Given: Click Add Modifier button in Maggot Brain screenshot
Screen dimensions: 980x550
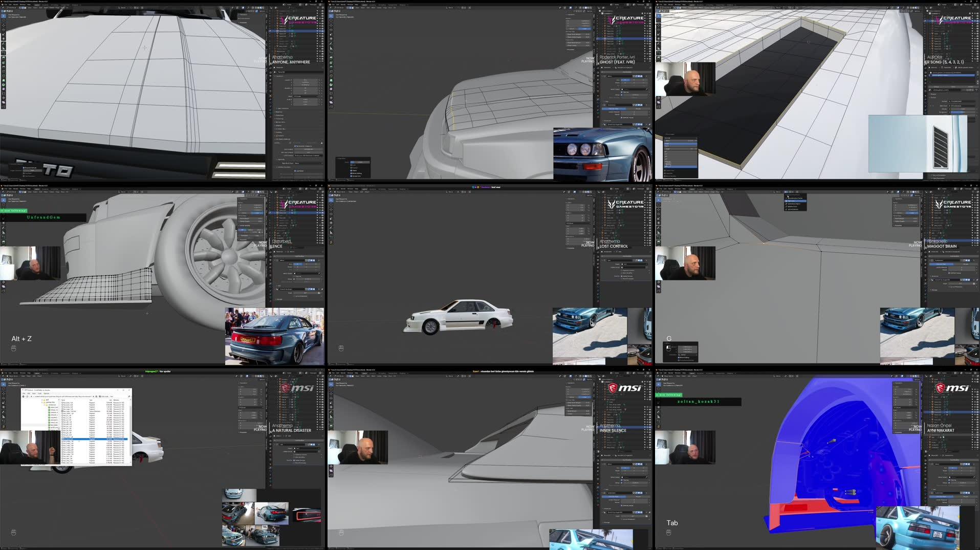Looking at the screenshot, I should pyautogui.click(x=953, y=256).
